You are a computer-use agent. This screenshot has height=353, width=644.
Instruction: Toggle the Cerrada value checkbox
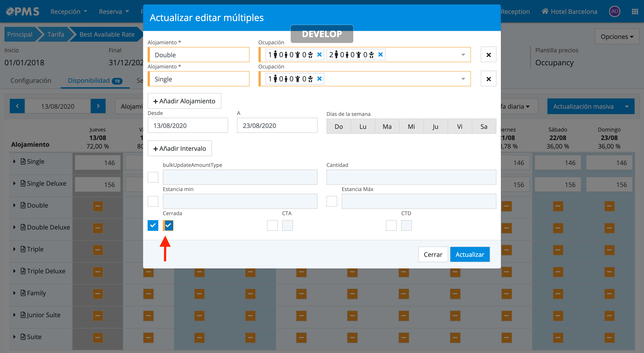coord(168,225)
